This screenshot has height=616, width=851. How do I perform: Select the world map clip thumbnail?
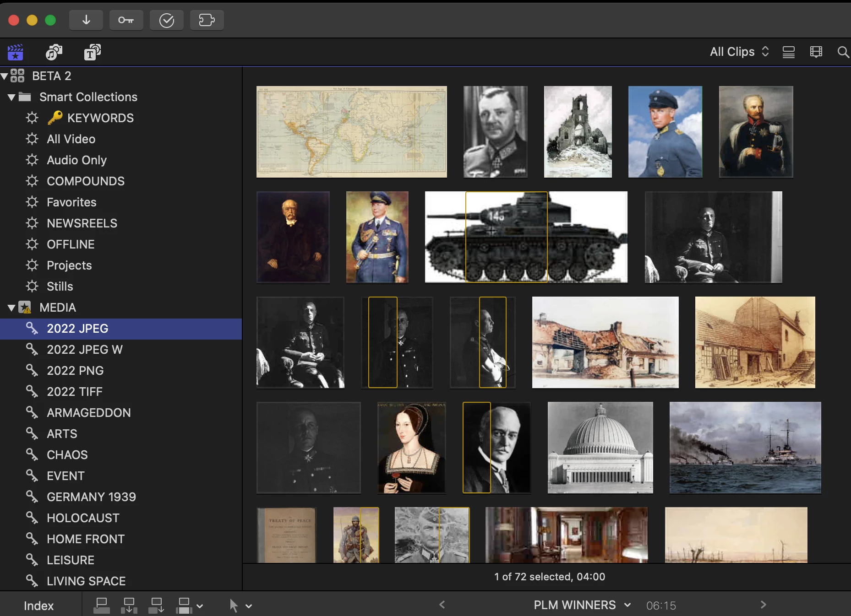point(352,132)
